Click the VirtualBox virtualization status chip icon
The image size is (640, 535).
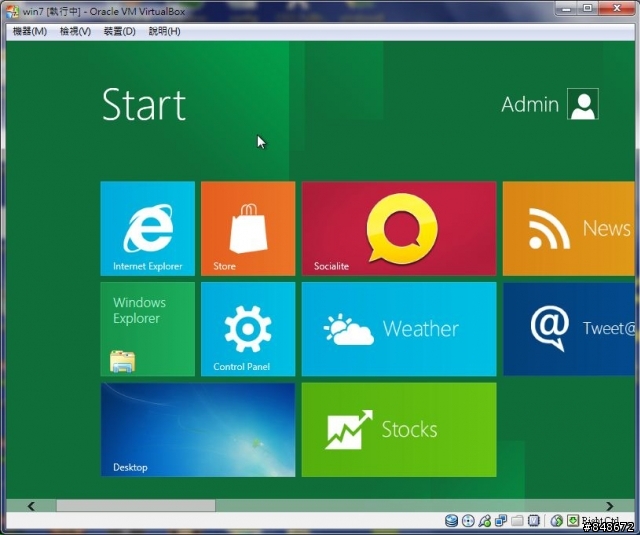pyautogui.click(x=533, y=521)
